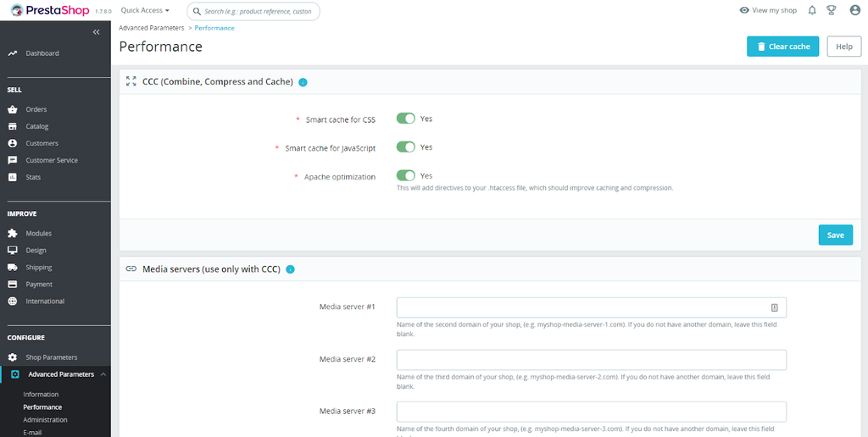Screen dimensions: 868x437
Task: Click the Media servers info help icon
Action: (290, 269)
